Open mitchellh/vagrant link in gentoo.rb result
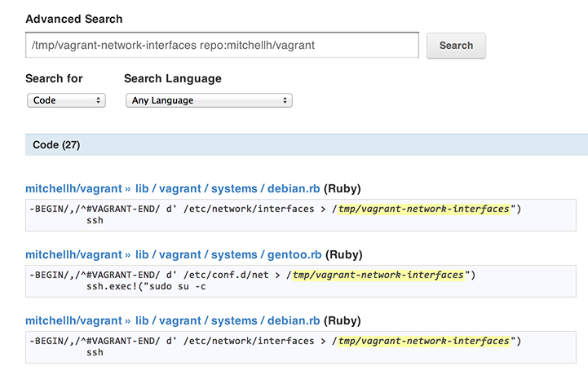The height and width of the screenshot is (375, 588). (74, 254)
